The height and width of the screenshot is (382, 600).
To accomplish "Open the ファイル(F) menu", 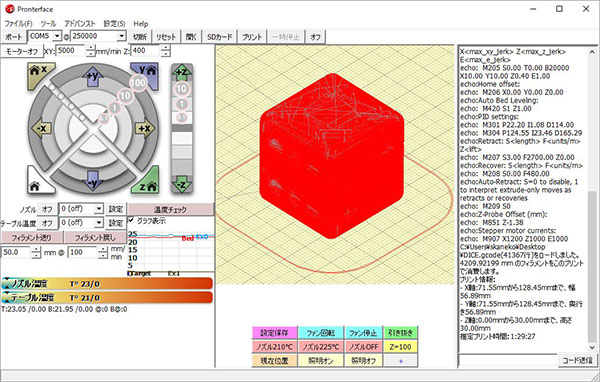I will coord(18,23).
